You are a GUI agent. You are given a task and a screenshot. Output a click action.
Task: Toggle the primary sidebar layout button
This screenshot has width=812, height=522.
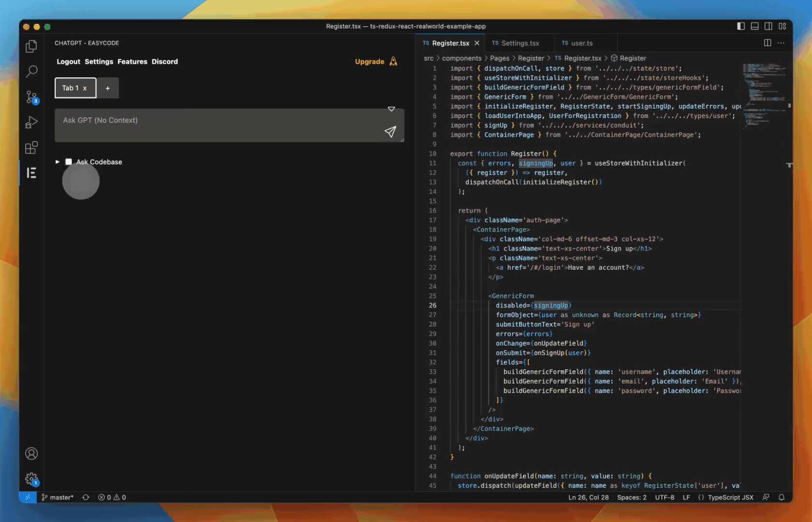click(740, 26)
